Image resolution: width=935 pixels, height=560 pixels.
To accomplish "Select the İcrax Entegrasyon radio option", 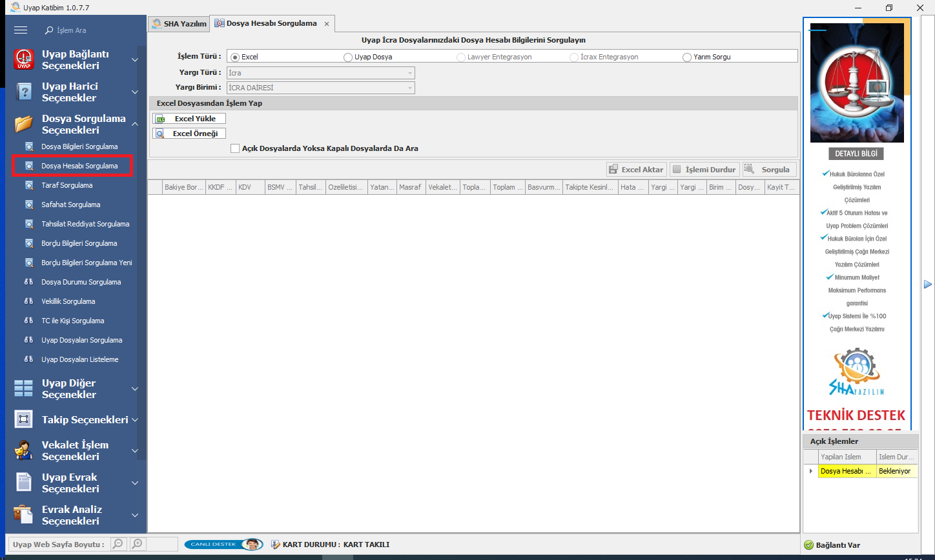I will pyautogui.click(x=574, y=57).
